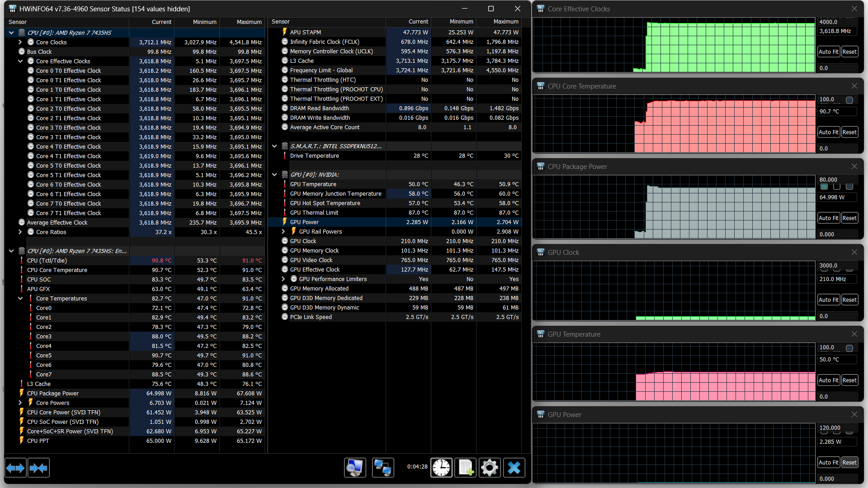Click the 4000.0 max field in Core Effective Clocks
Image resolution: width=868 pixels, height=488 pixels.
(x=836, y=22)
